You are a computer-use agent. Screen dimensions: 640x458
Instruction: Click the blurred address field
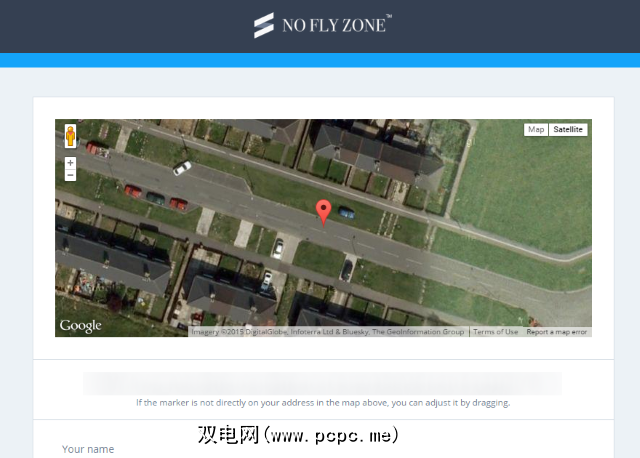point(322,383)
